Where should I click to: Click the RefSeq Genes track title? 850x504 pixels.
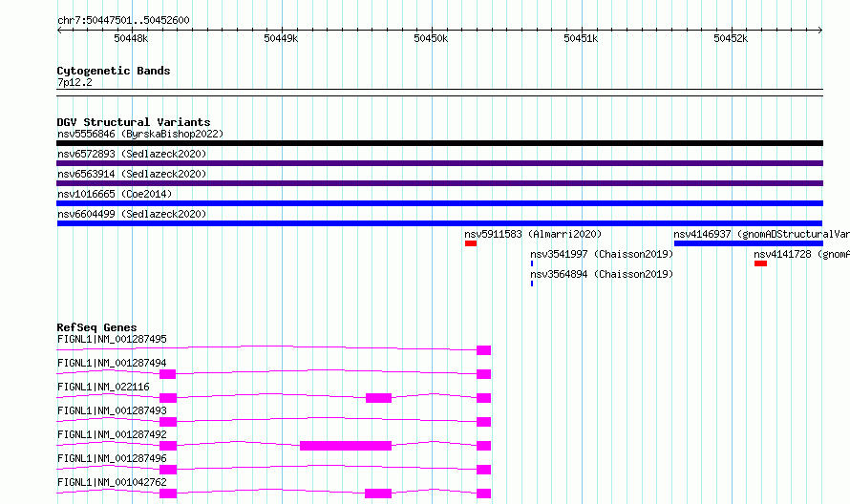(96, 327)
